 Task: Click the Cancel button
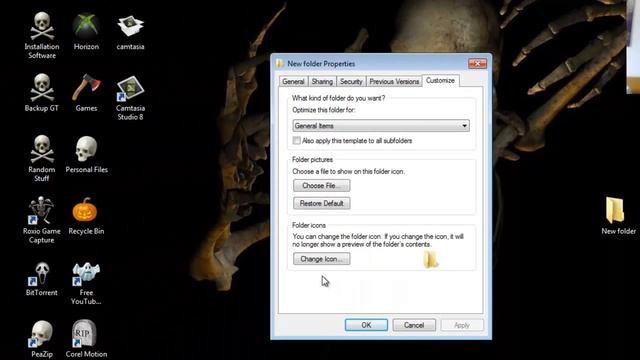click(x=414, y=325)
